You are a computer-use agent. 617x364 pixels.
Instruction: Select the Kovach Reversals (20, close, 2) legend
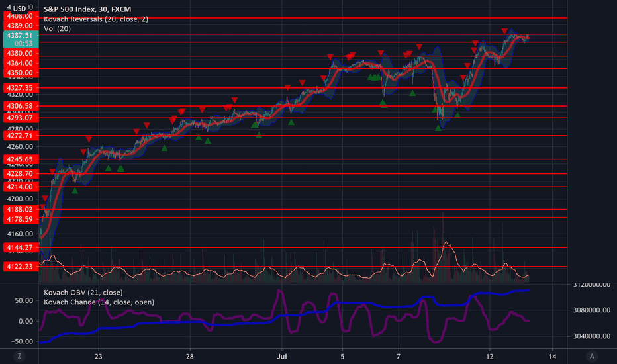tap(96, 19)
